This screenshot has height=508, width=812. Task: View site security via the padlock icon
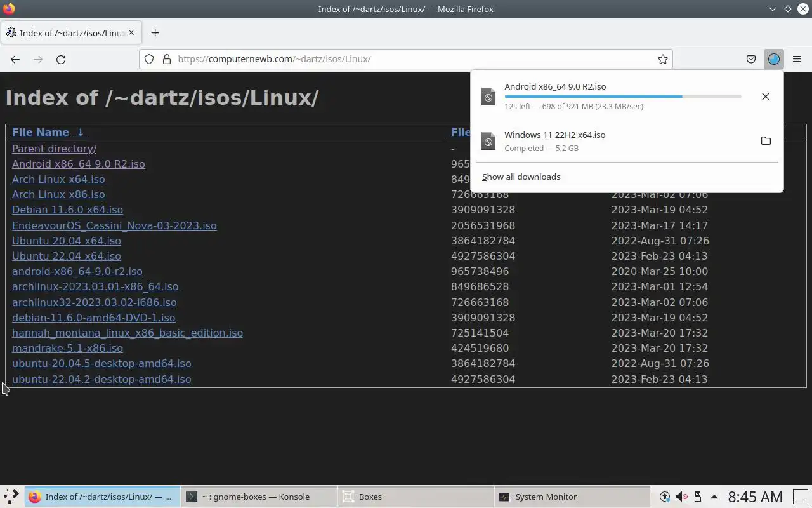point(167,59)
